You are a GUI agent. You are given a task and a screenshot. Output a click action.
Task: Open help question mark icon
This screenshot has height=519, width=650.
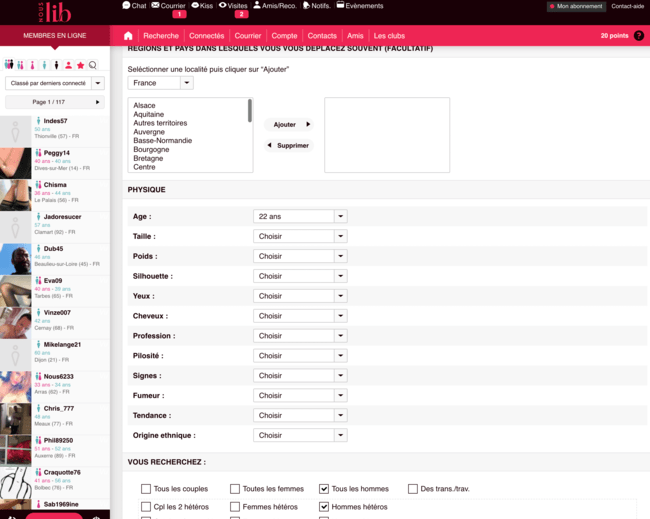pyautogui.click(x=639, y=36)
